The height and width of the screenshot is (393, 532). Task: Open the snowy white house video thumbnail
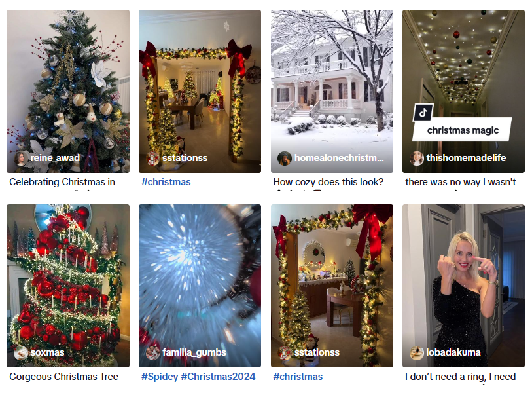pos(332,91)
